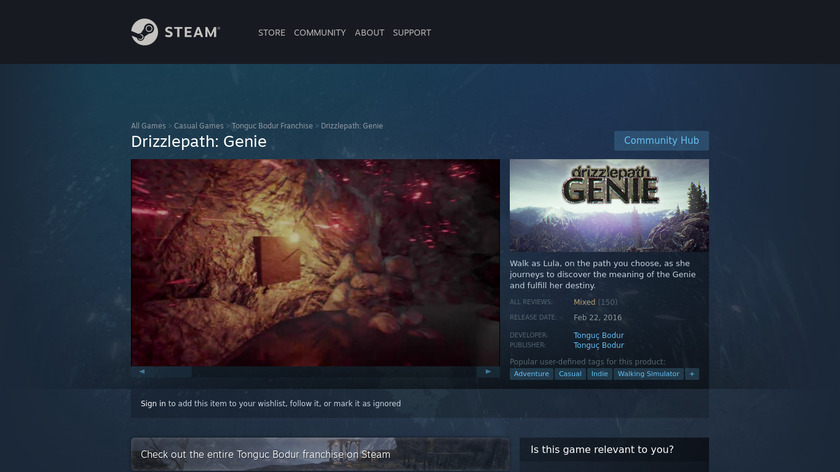The image size is (840, 472).
Task: Open publisher Tonguç Bodur link
Action: coord(598,345)
